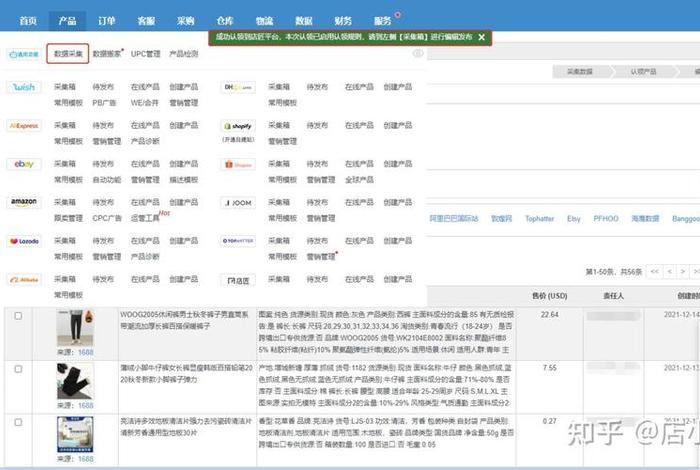This screenshot has height=470, width=700.
Task: Click the DHgate platform logo
Action: click(x=238, y=87)
